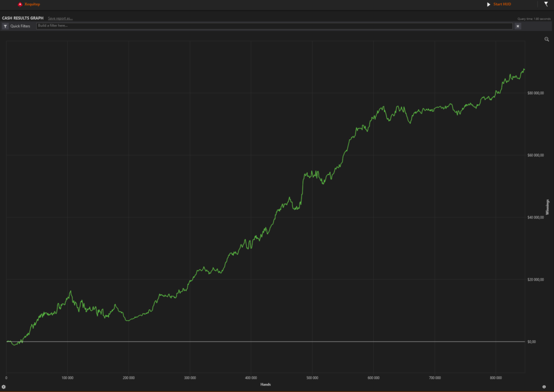Click the 500 000 hands axis tick
The width and height of the screenshot is (554, 392).
(312, 378)
